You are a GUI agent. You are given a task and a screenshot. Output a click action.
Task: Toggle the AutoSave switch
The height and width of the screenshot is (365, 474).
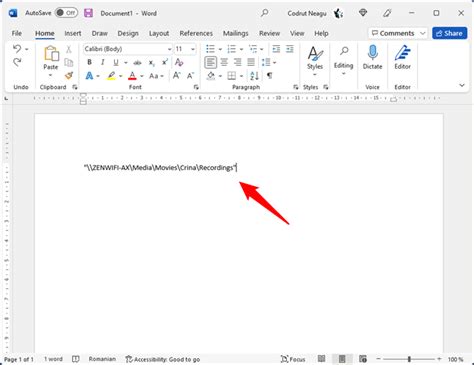pos(66,13)
